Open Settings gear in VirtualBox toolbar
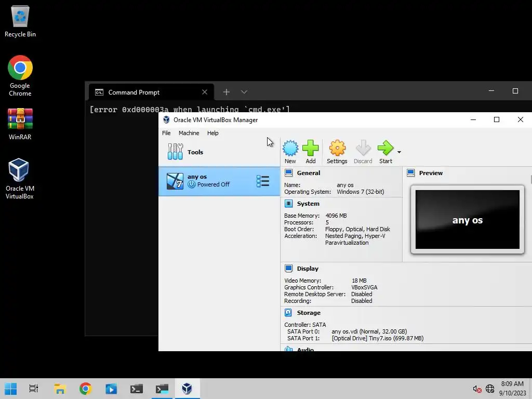The height and width of the screenshot is (399, 532). 337,148
